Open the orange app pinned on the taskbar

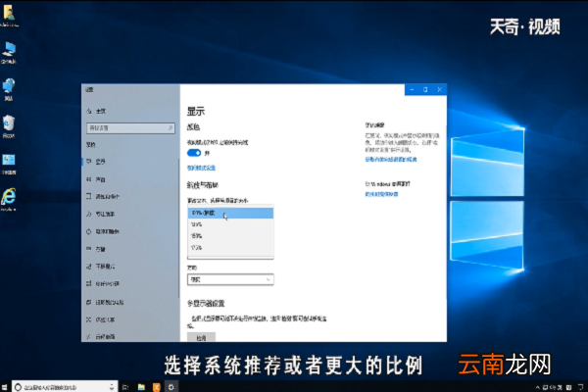tap(157, 387)
